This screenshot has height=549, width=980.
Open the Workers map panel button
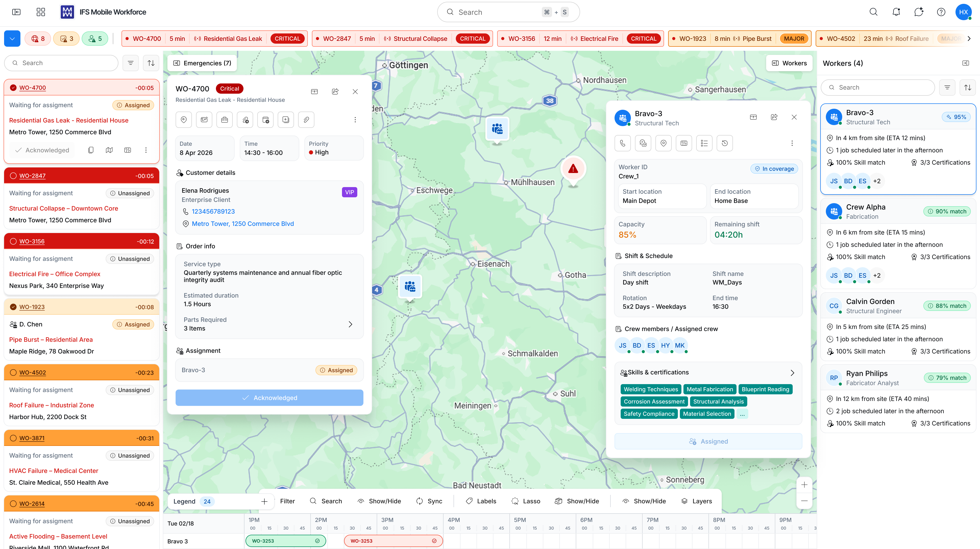click(x=789, y=63)
